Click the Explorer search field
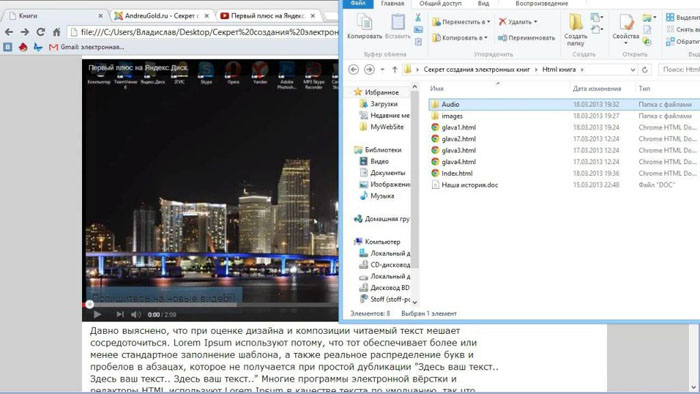 [x=679, y=70]
